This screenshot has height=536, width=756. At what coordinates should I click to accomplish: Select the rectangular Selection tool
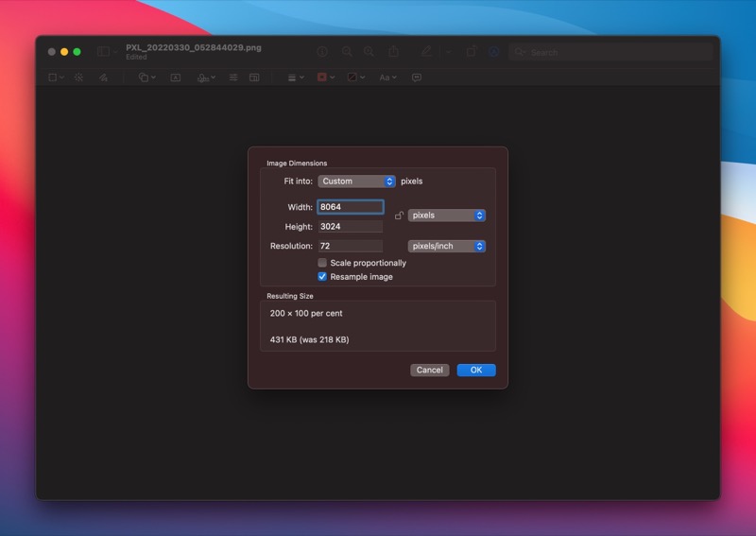click(x=53, y=78)
